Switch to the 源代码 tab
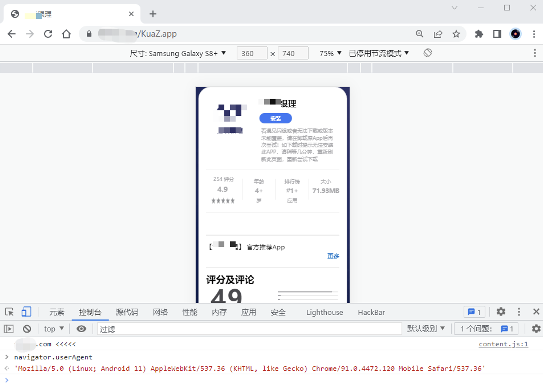This screenshot has width=543, height=392. [x=127, y=312]
